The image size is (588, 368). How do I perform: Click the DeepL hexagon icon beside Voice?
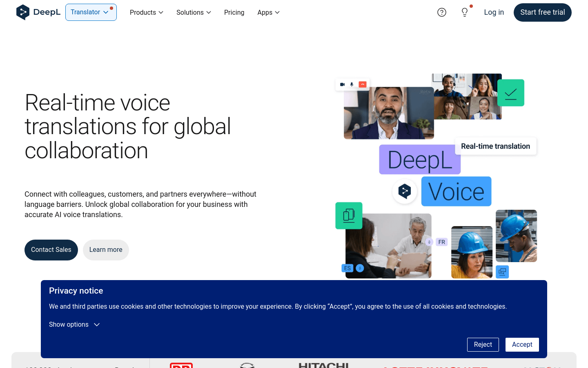(x=405, y=191)
